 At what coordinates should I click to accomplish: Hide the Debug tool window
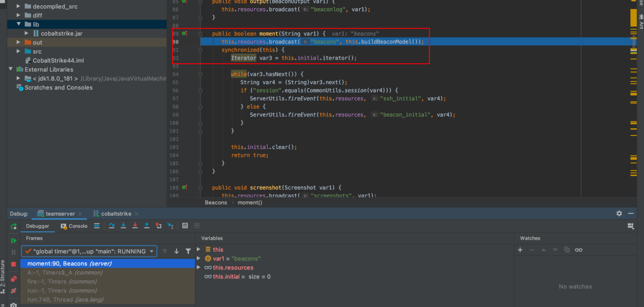click(x=631, y=213)
